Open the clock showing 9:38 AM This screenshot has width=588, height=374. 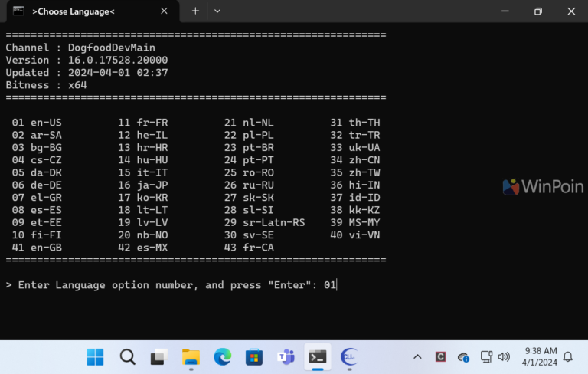coord(536,356)
